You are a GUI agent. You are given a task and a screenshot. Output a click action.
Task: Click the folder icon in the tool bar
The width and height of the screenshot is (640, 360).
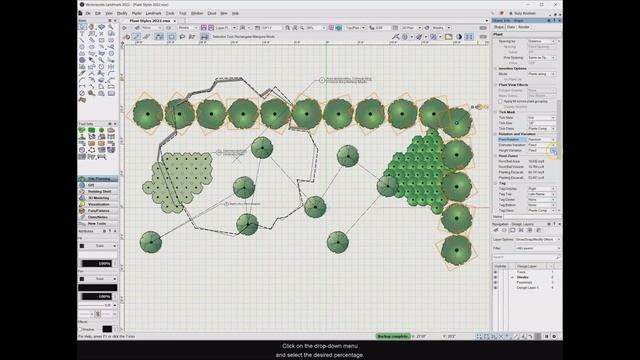449,37
